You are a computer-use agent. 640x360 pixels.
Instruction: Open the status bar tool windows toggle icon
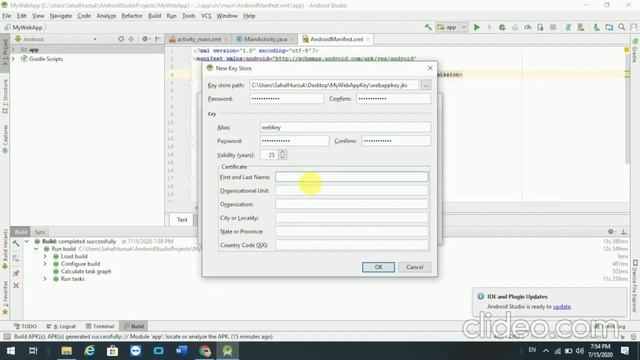pyautogui.click(x=7, y=337)
